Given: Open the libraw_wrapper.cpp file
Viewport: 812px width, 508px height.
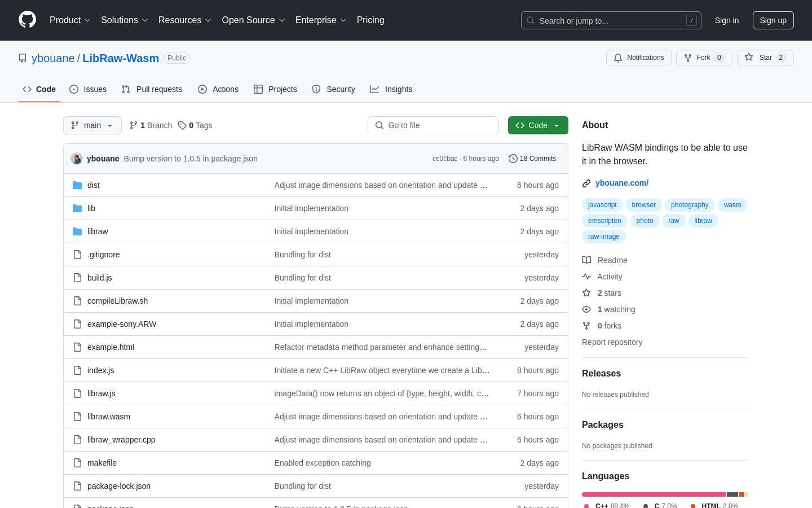Looking at the screenshot, I should coord(121,440).
